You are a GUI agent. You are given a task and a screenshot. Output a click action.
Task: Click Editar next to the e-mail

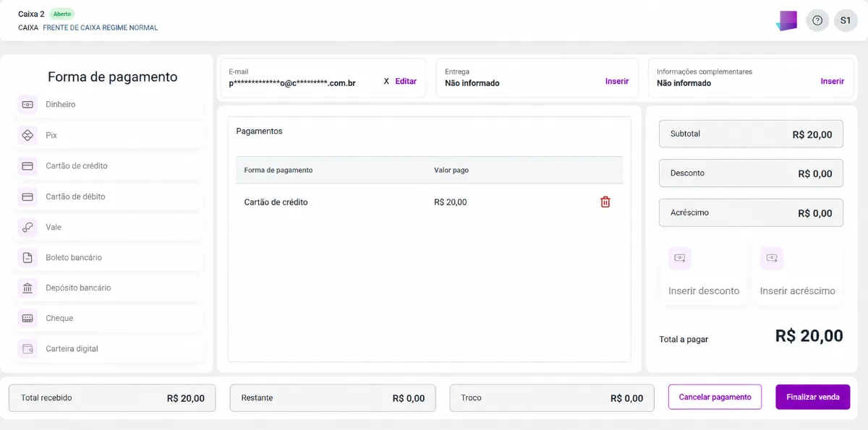click(406, 82)
